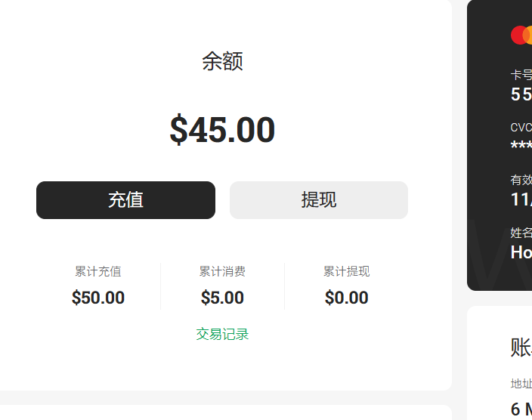
Task: Click the 有效 expiry label on card
Action: 521,180
